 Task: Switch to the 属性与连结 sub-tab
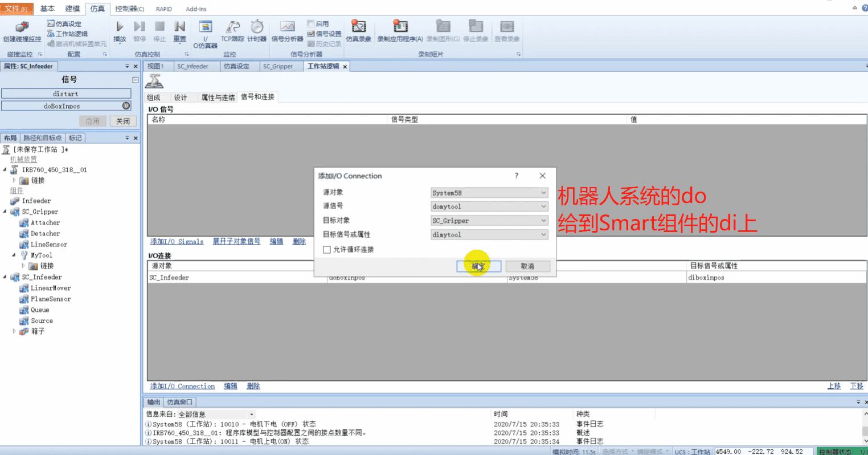point(218,97)
